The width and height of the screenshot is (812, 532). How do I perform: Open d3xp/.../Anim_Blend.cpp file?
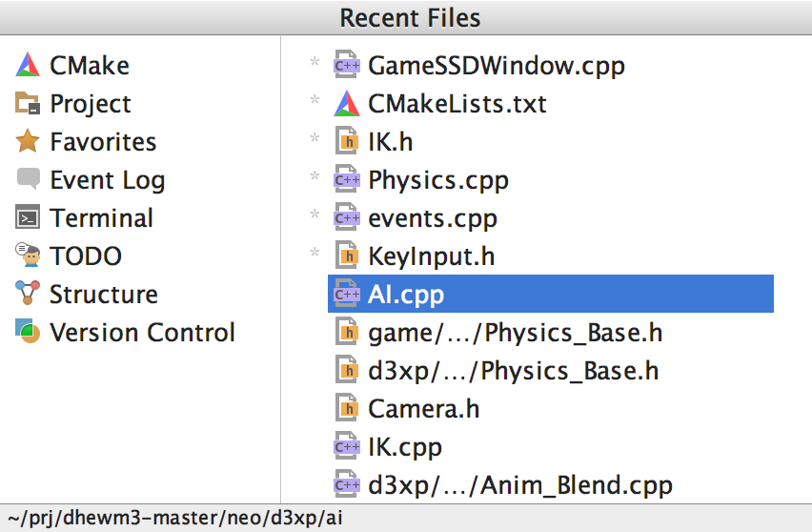coord(520,485)
